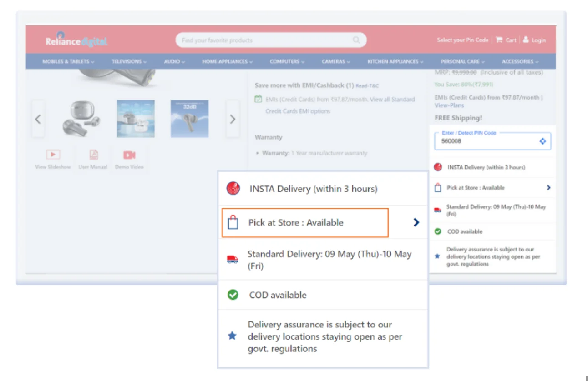588x381 pixels.
Task: Open View all Standard Credit Cards EMI options
Action: [x=340, y=105]
